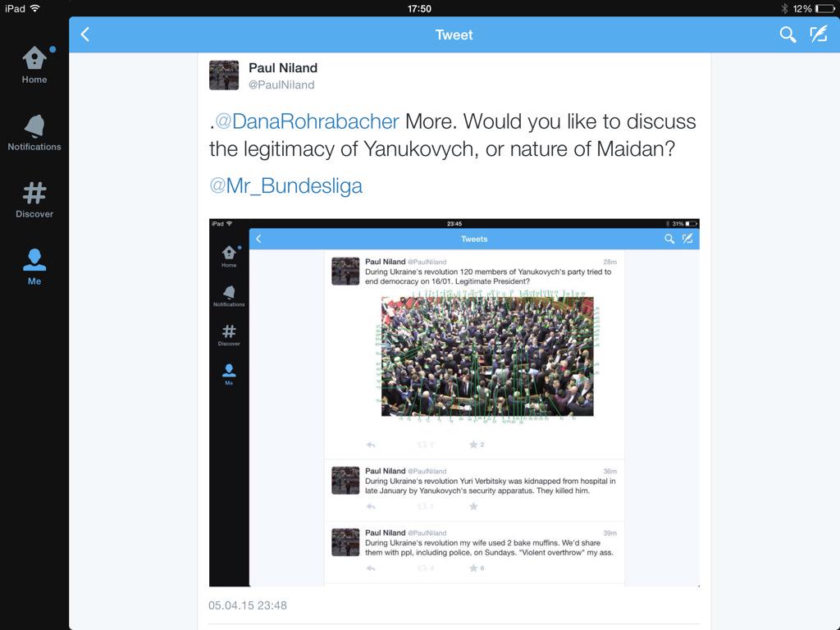The width and height of the screenshot is (840, 630).
Task: Open the Notifications tab
Action: [34, 133]
